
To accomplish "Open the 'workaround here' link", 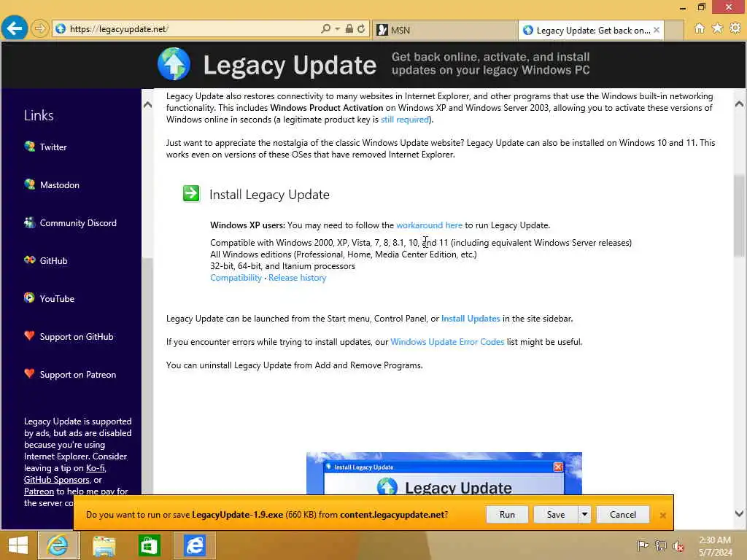I will pos(429,225).
